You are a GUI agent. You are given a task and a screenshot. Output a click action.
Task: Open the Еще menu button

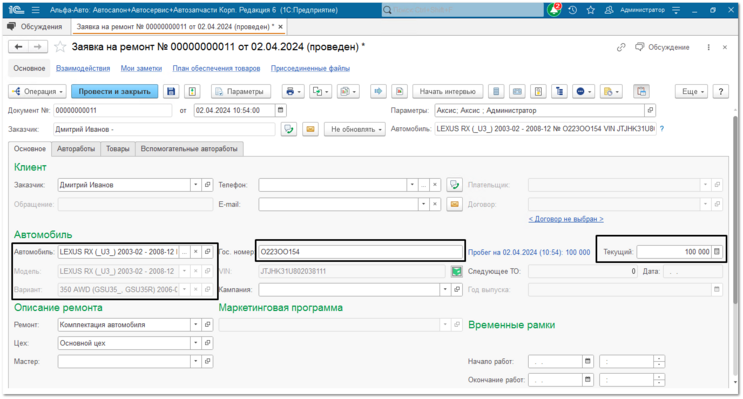[x=691, y=91]
